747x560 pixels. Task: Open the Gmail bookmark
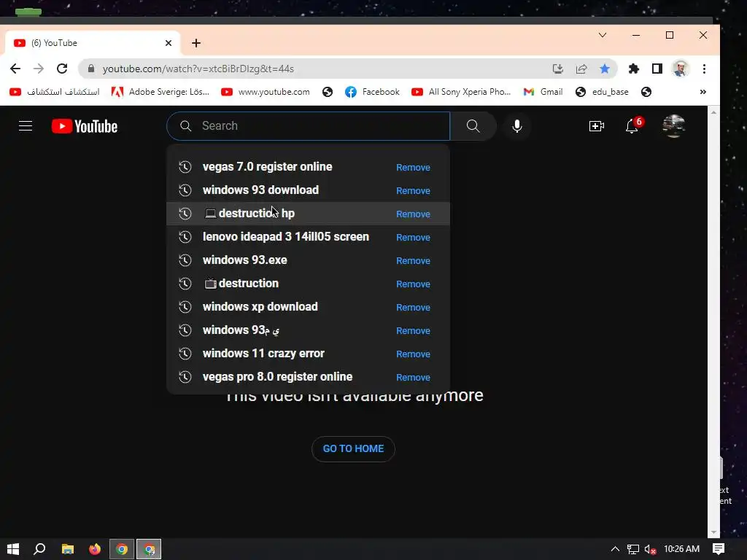point(543,92)
